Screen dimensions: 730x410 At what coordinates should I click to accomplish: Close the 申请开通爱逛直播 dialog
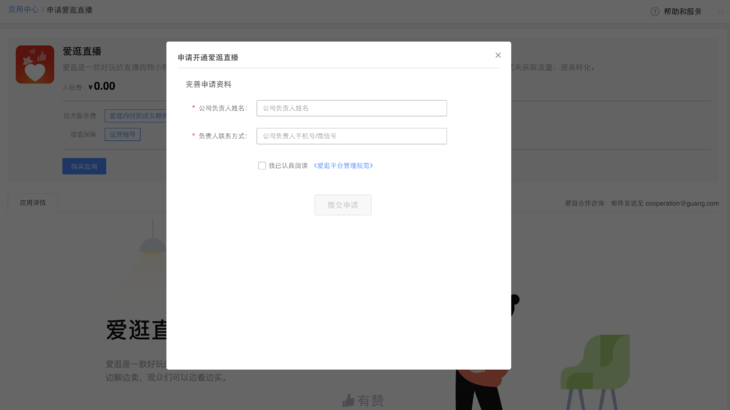(498, 55)
